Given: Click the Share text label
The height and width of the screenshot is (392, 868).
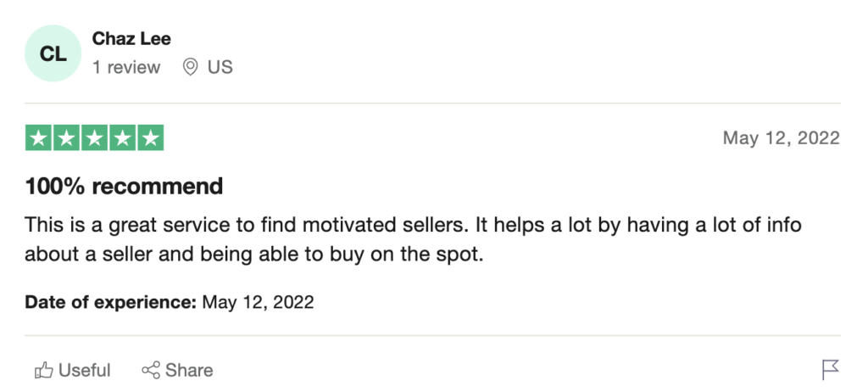Looking at the screenshot, I should point(189,370).
